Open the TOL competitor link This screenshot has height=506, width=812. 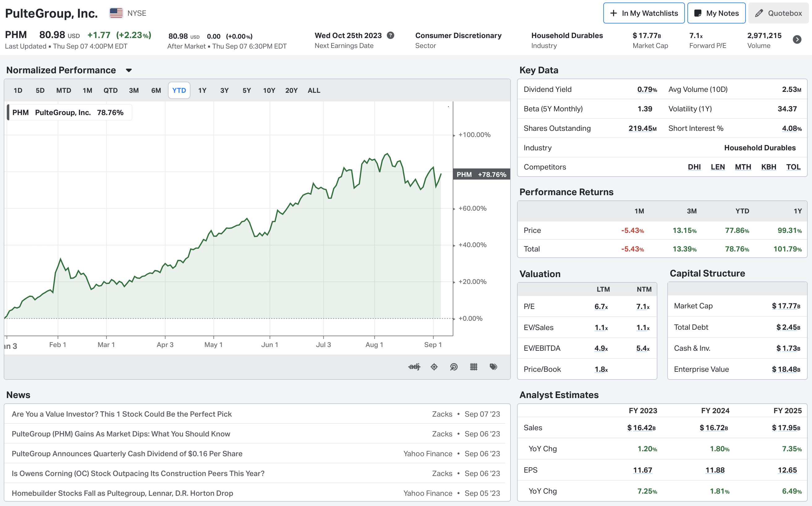[793, 167]
